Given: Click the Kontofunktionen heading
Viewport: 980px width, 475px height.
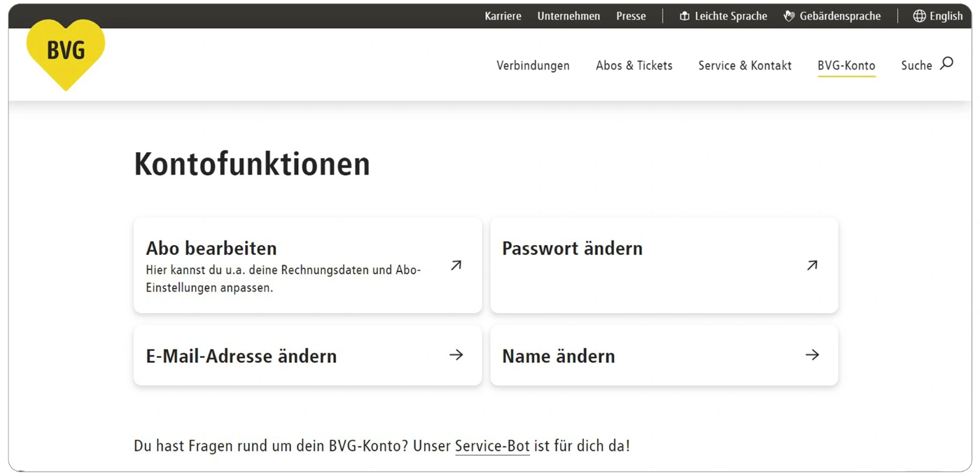Looking at the screenshot, I should (x=252, y=164).
